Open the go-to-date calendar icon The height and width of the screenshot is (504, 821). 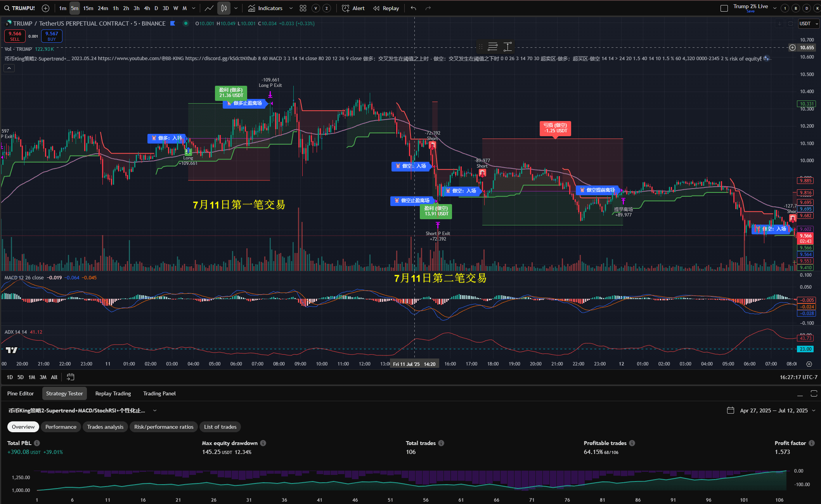coord(71,377)
